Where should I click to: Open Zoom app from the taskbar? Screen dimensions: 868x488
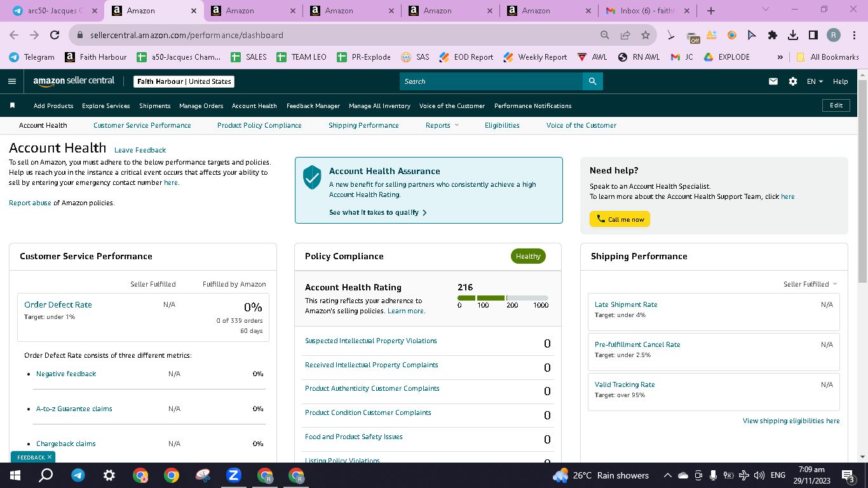tap(234, 475)
